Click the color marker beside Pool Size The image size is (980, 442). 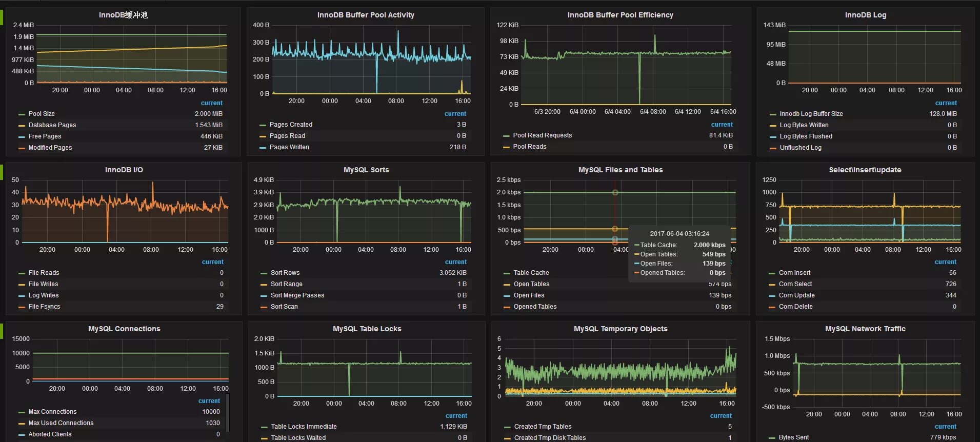tap(22, 114)
